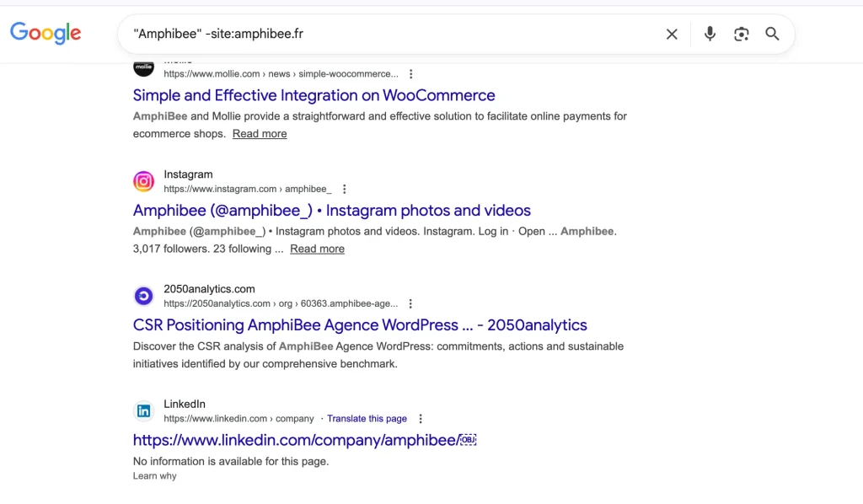The height and width of the screenshot is (504, 863).
Task: Submit search with the magnifying glass icon
Action: (772, 34)
